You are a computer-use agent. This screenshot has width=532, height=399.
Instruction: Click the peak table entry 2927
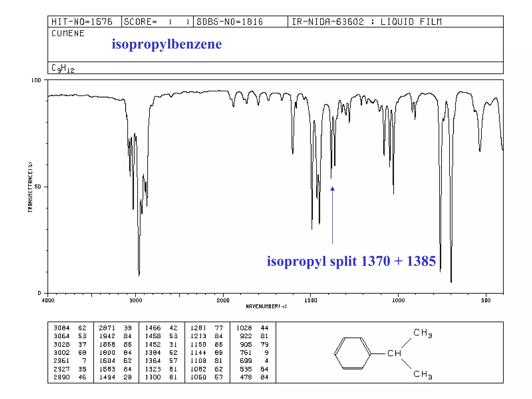[62, 369]
